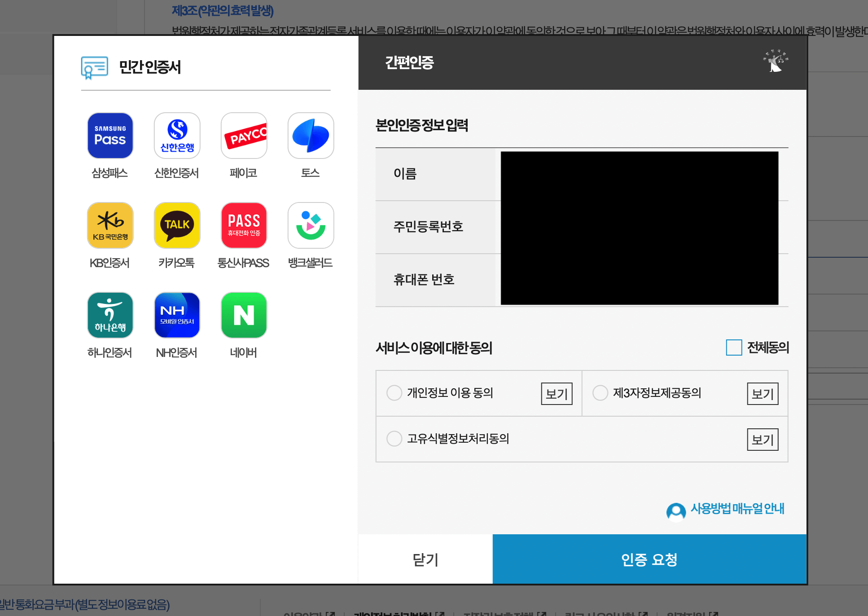Select 제3자정보제공동의 radio button
The height and width of the screenshot is (616, 868).
[600, 393]
